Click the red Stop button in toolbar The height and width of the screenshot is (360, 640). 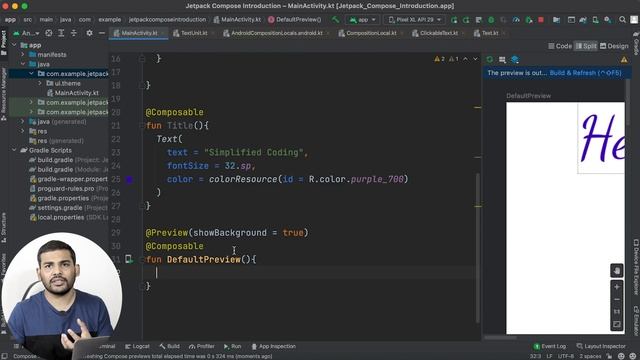point(541,19)
